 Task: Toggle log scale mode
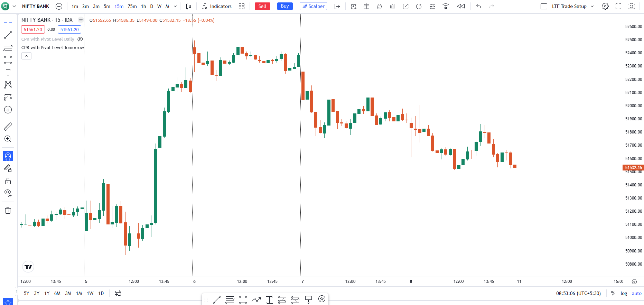624,293
